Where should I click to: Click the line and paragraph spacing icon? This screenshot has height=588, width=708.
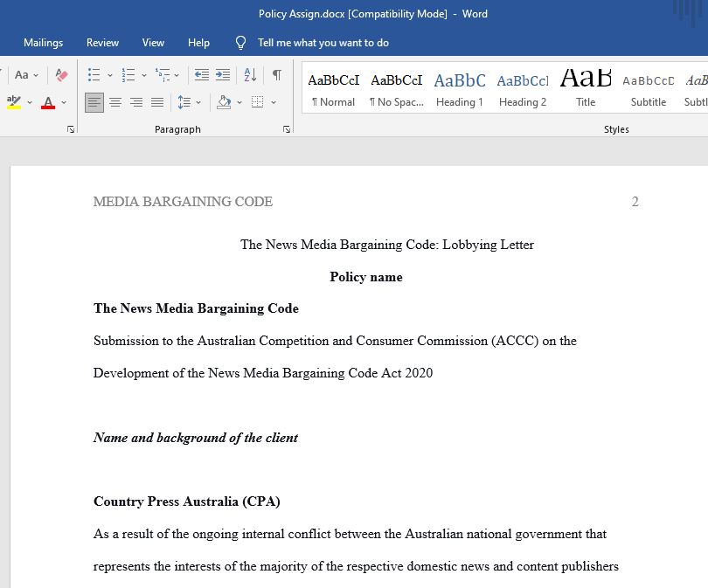[x=184, y=102]
